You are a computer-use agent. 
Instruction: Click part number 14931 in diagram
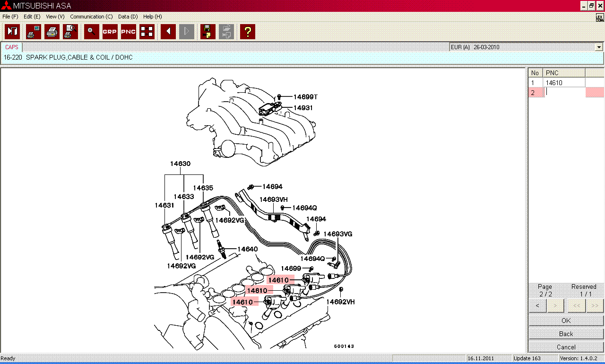pyautogui.click(x=303, y=108)
